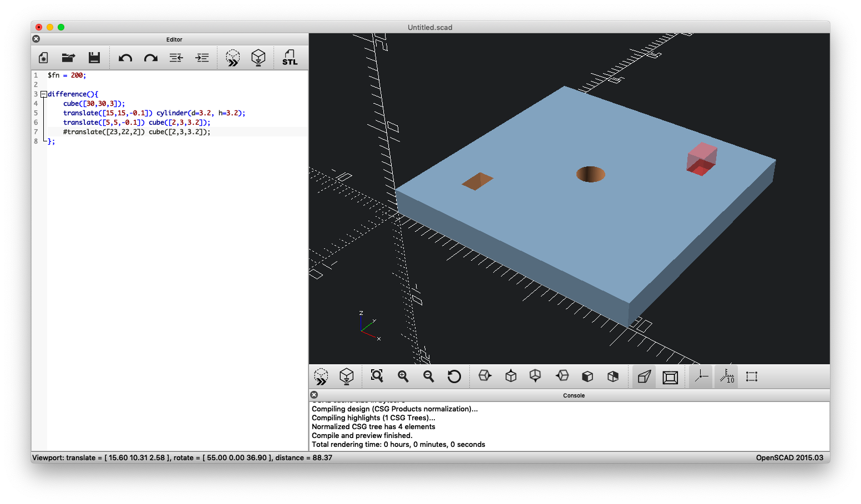Export the model as STL

click(x=290, y=58)
